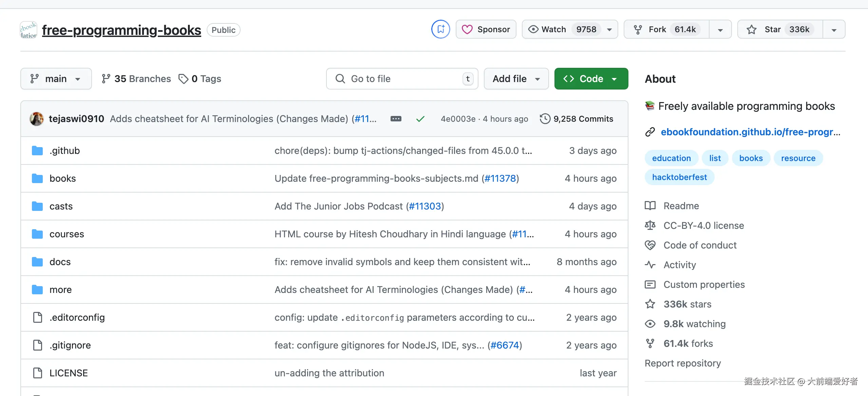Select the hacktoberfest topic tag
The width and height of the screenshot is (868, 396).
tap(679, 177)
